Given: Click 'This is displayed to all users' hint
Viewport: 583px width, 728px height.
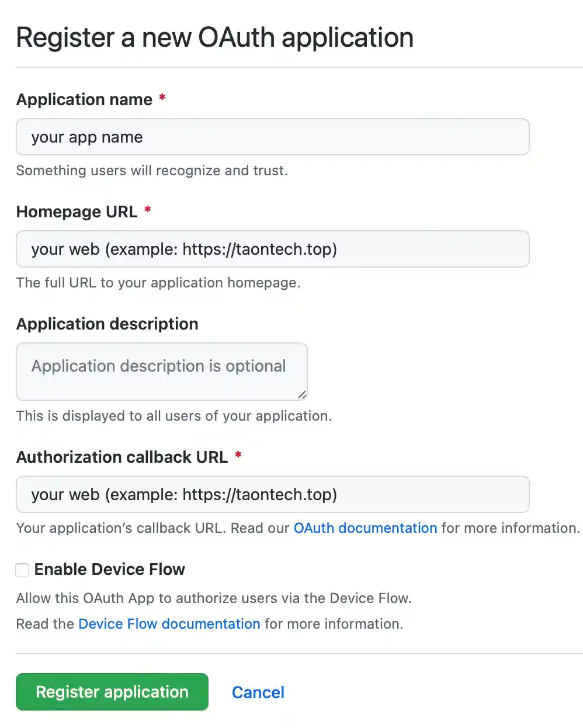Looking at the screenshot, I should tap(174, 415).
